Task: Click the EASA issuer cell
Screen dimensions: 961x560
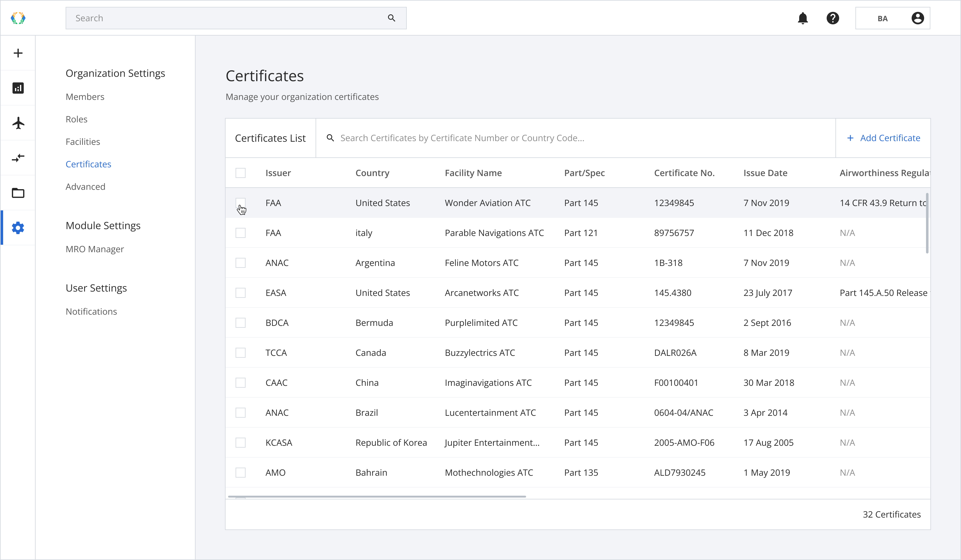Action: pyautogui.click(x=276, y=292)
